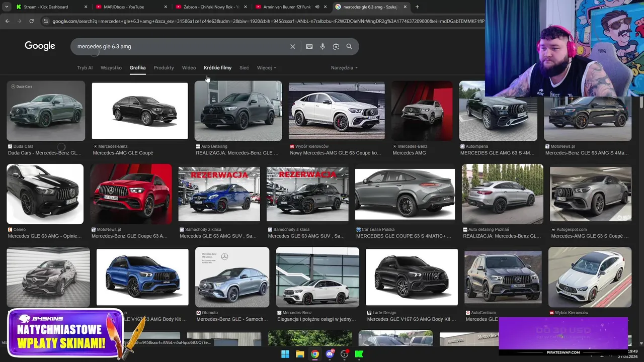Screen dimensions: 644x362
Task: Open Mercedes-AMG GLE Coupé white-background thumbnail
Action: click(x=140, y=111)
